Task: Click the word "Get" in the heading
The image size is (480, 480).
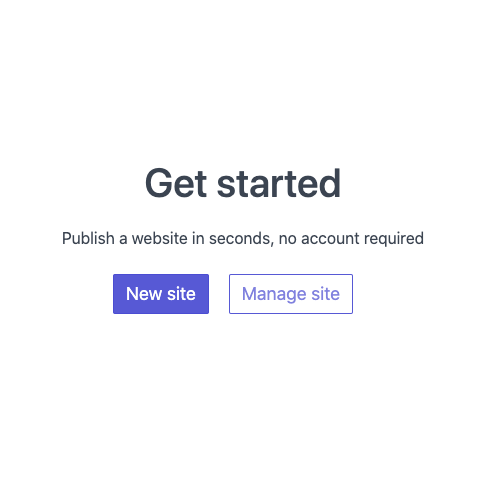Action: coord(176,183)
